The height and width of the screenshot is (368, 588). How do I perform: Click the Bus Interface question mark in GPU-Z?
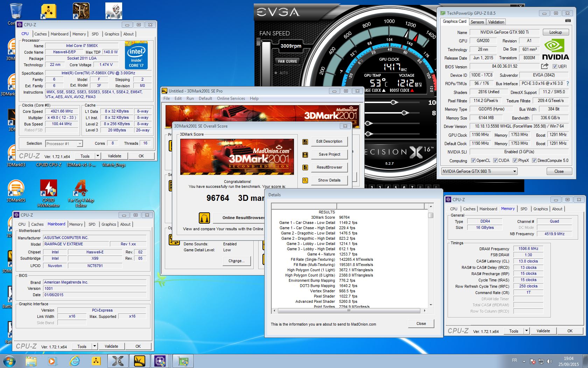[x=567, y=83]
